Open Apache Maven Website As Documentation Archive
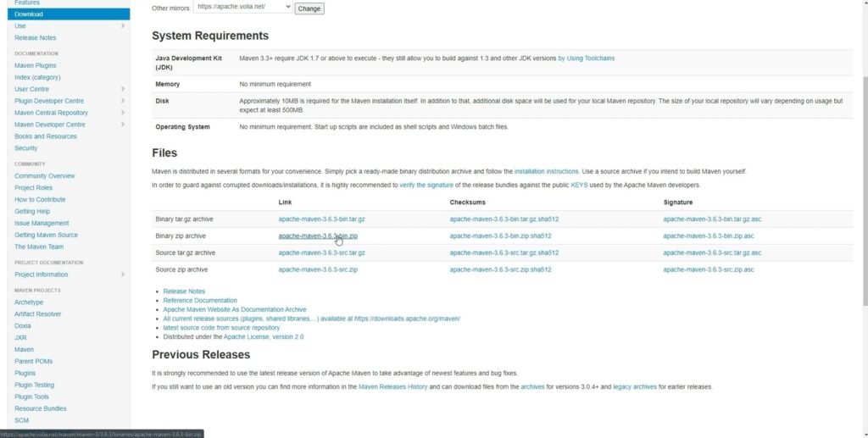The width and height of the screenshot is (868, 438). click(235, 310)
